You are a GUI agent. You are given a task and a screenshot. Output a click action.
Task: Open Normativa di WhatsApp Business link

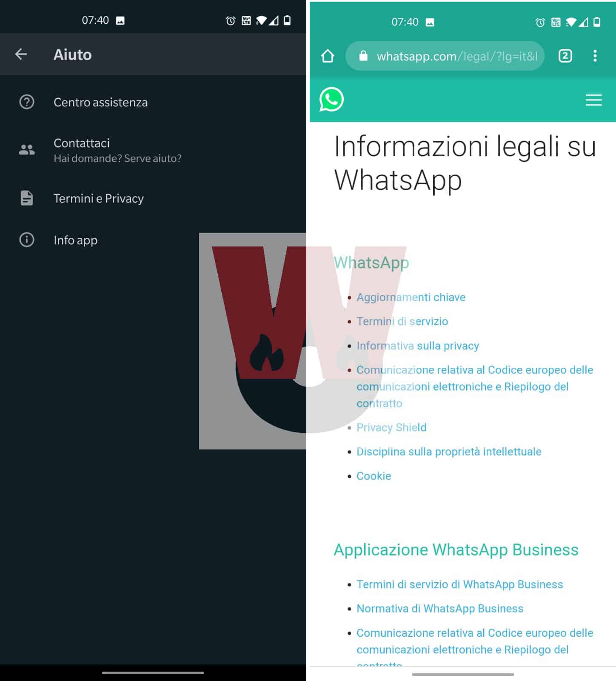click(440, 609)
